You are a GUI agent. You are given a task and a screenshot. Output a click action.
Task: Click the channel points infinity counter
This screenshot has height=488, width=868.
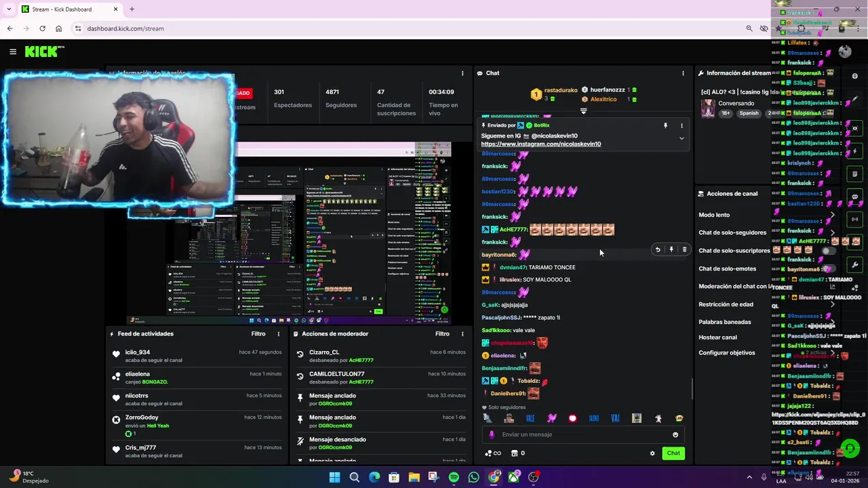point(493,453)
